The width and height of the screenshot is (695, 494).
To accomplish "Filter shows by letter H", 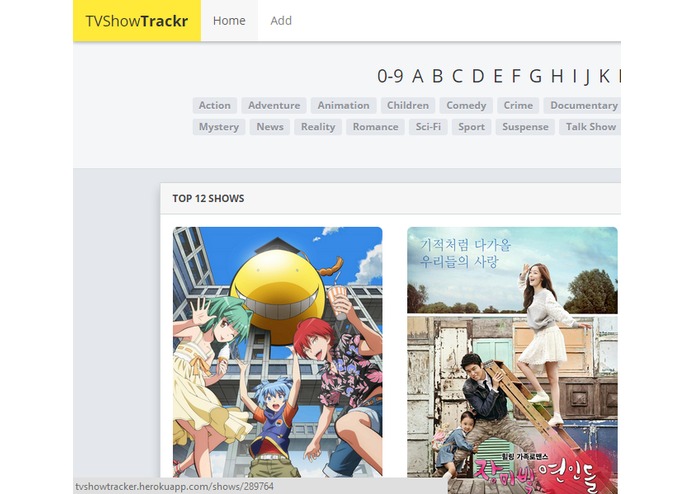I will pyautogui.click(x=557, y=76).
